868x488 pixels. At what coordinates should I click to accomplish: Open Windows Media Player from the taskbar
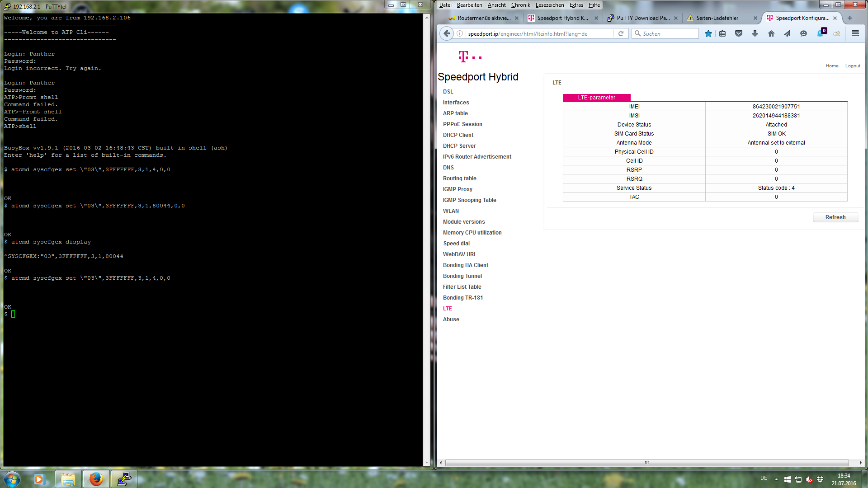[39, 479]
